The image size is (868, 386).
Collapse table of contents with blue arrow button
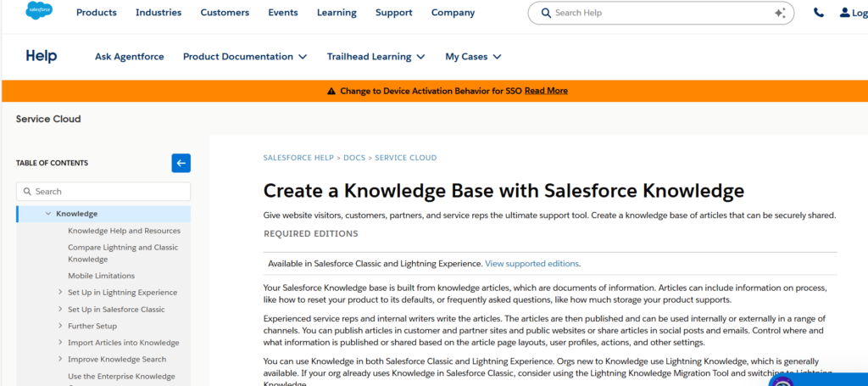tap(181, 163)
